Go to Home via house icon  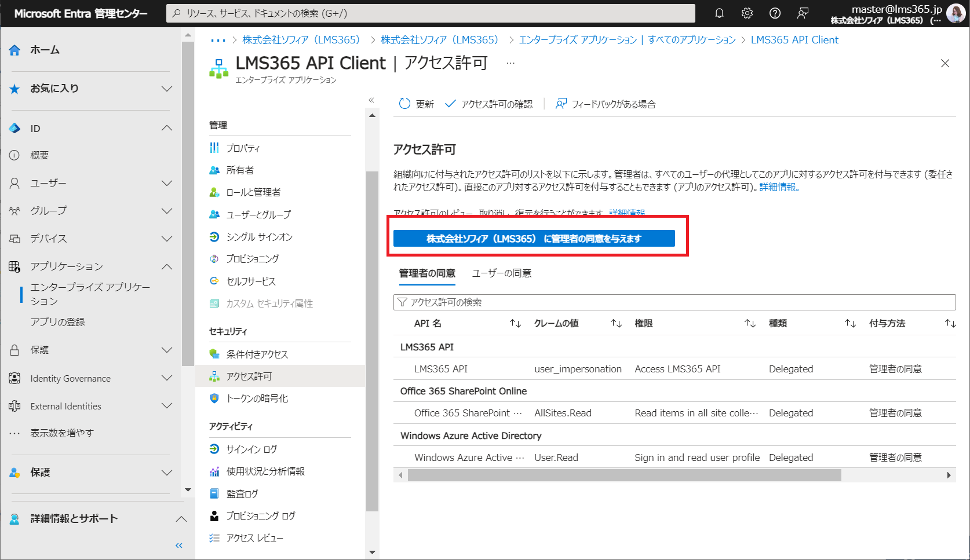[x=14, y=50]
